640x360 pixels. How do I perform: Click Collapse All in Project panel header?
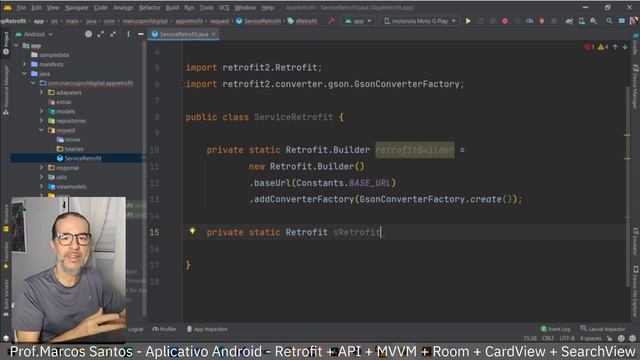(113, 34)
